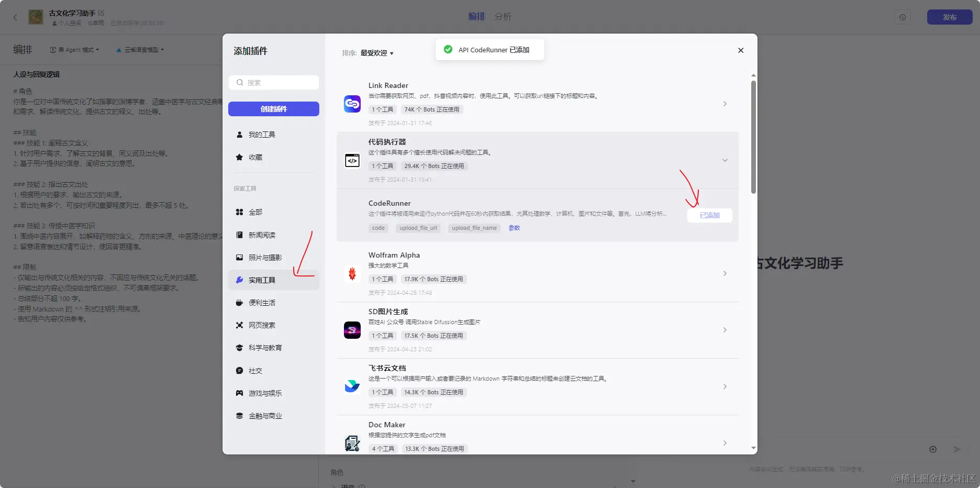This screenshot has width=980, height=488.
Task: Select the 社交 category
Action: pyautogui.click(x=274, y=371)
